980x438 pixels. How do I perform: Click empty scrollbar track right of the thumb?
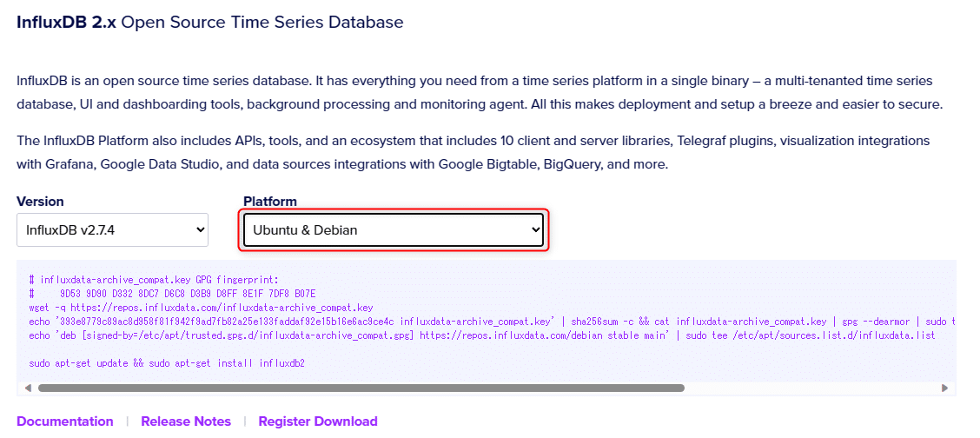[x=811, y=388]
